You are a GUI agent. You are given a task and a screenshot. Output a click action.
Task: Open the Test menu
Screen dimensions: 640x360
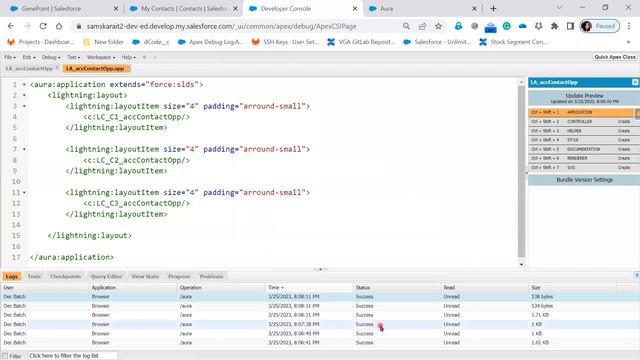[73, 57]
